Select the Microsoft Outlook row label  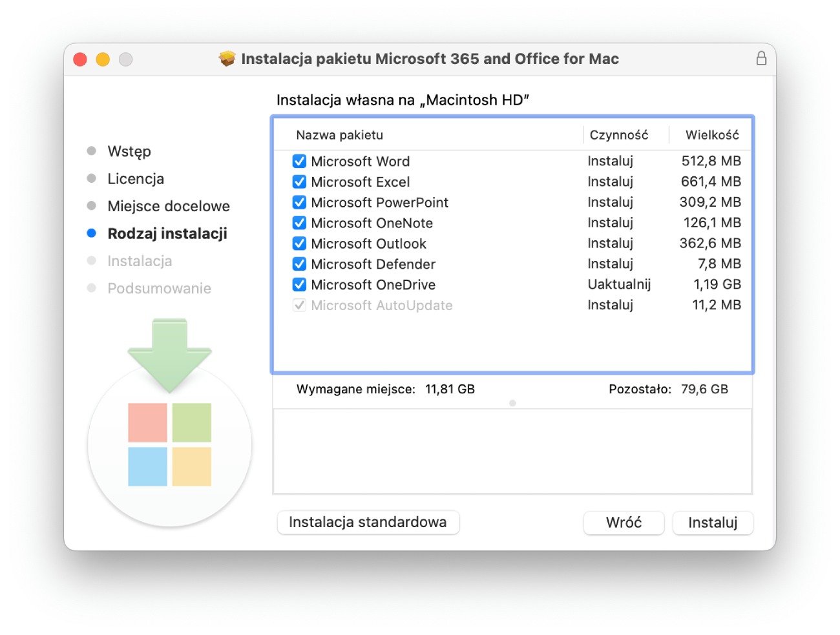368,244
